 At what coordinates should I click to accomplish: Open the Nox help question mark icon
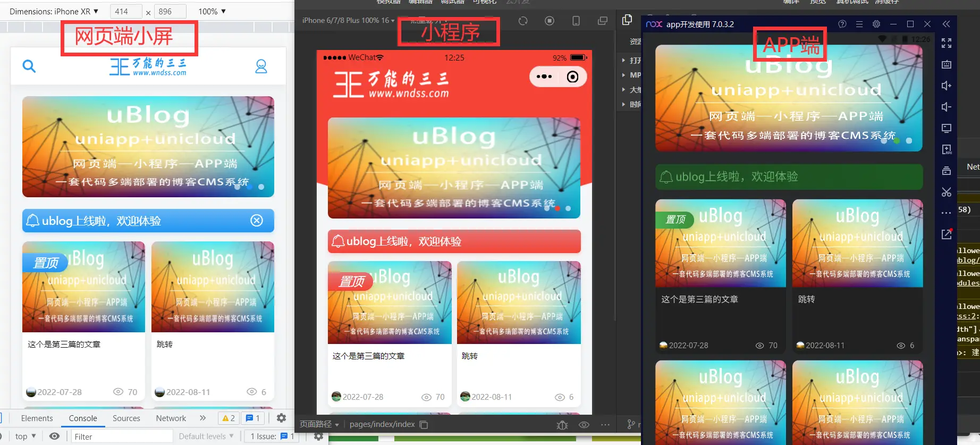[x=842, y=24]
